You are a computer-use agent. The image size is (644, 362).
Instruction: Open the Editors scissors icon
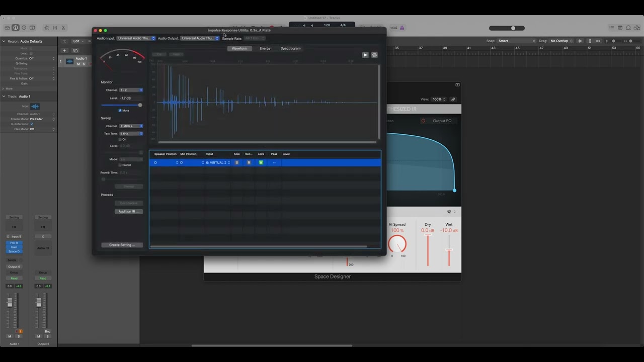tap(63, 28)
